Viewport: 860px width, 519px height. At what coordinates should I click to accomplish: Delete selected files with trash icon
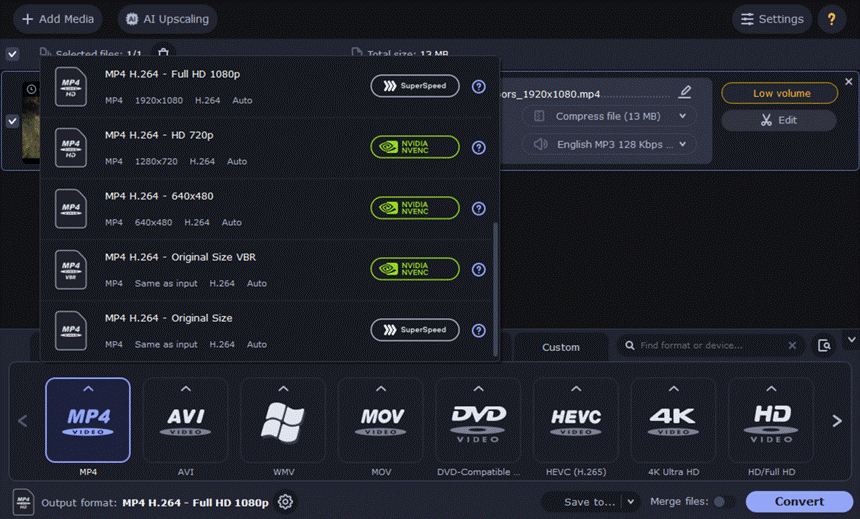(x=164, y=54)
